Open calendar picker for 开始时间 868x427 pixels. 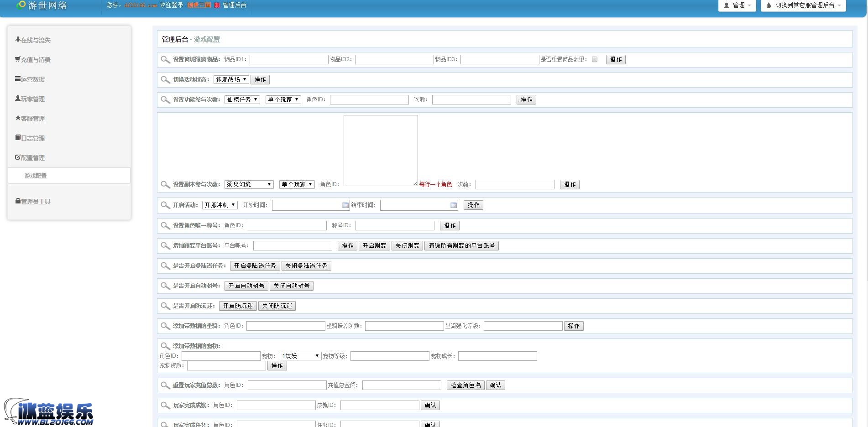coord(345,205)
